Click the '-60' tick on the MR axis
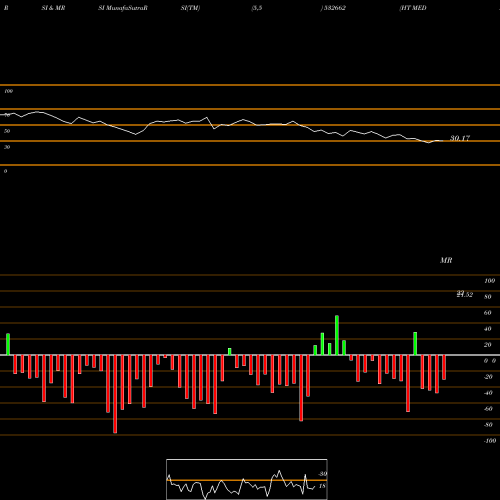 [x=488, y=409]
